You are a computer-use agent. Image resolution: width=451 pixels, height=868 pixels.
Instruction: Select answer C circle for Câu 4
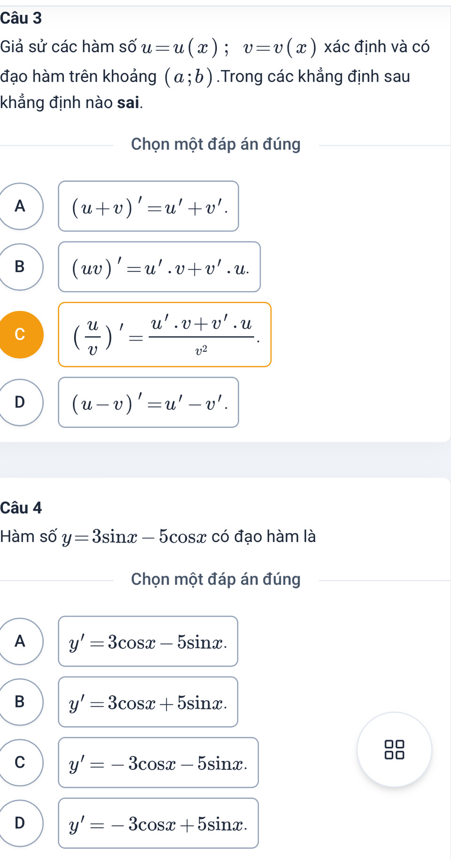click(x=20, y=762)
